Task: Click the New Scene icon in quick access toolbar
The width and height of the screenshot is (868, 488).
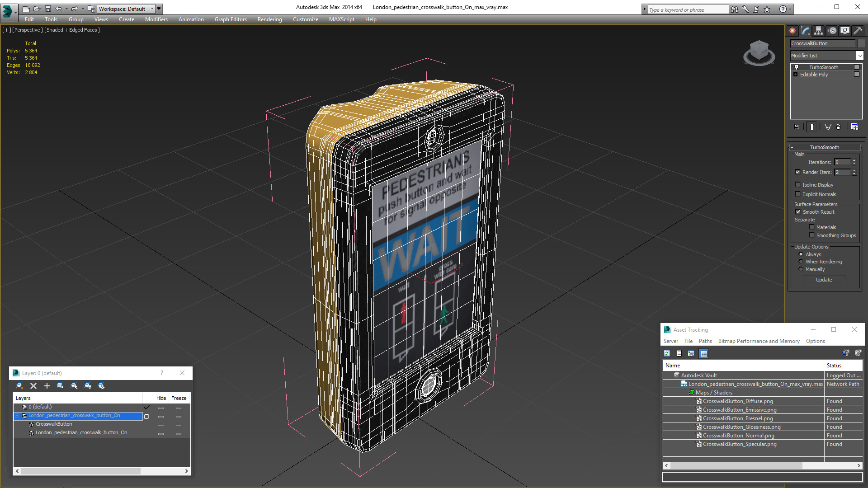Action: [26, 9]
